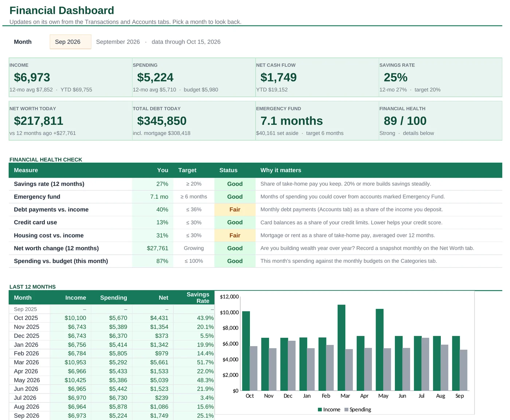Select the Income card value $6,973
This screenshot has height=420, width=510.
[x=32, y=78]
